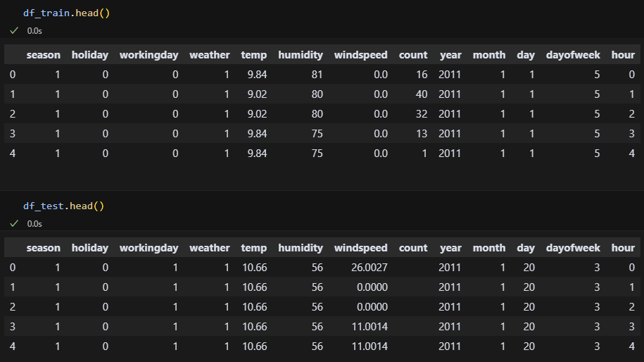644x362 pixels.
Task: Select the cell with windspeed 26.0027
Action: [369, 268]
